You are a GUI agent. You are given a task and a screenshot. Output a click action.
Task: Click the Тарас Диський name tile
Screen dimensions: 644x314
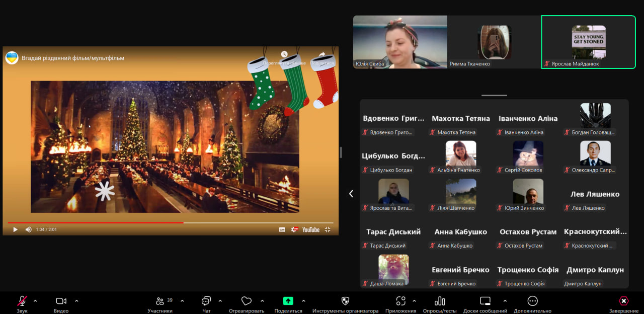coord(393,232)
